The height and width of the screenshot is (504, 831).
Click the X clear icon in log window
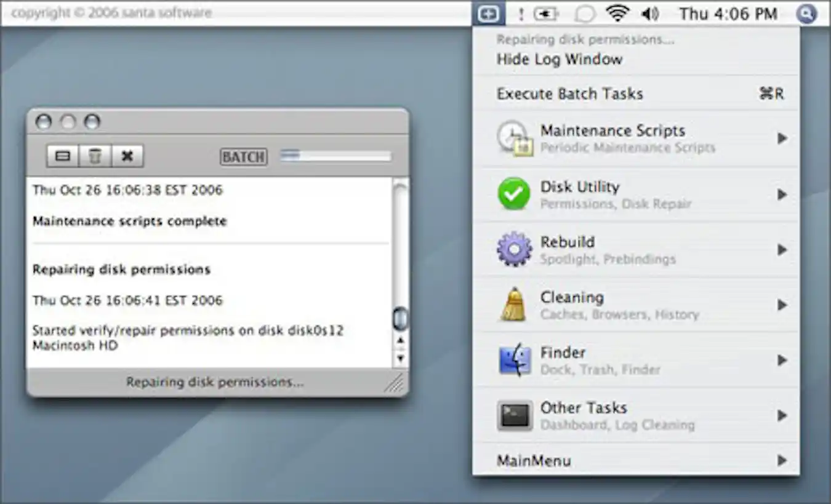pos(127,156)
